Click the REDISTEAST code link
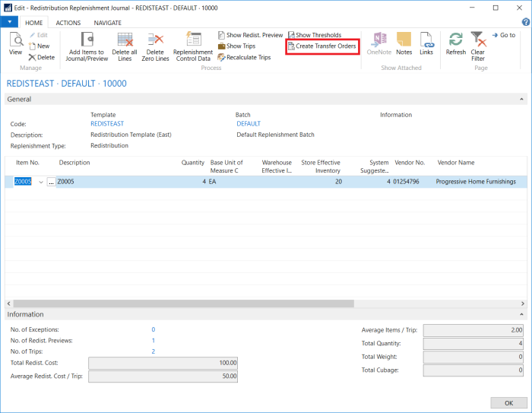Image resolution: width=532 pixels, height=413 pixels. click(106, 123)
